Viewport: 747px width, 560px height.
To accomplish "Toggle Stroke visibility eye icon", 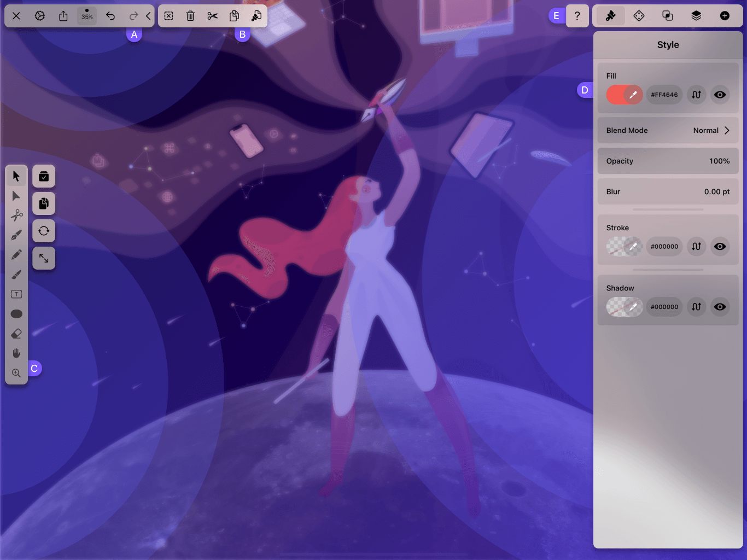I will point(720,247).
